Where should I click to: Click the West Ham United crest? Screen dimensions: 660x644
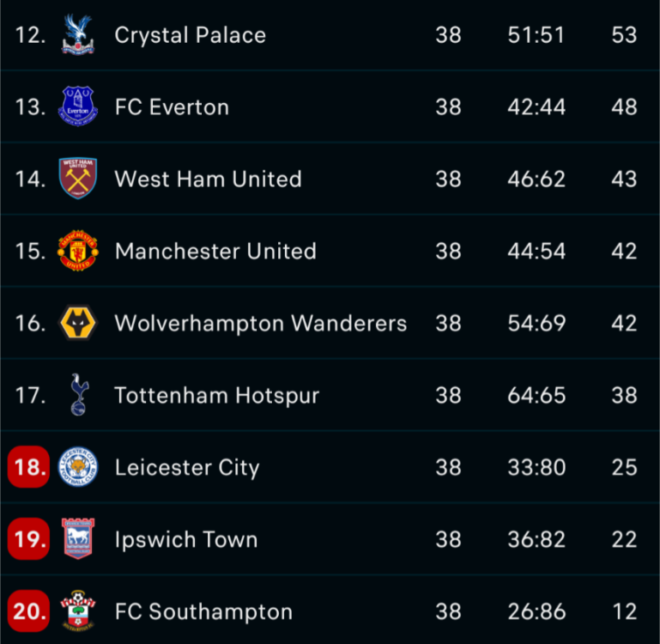point(77,179)
